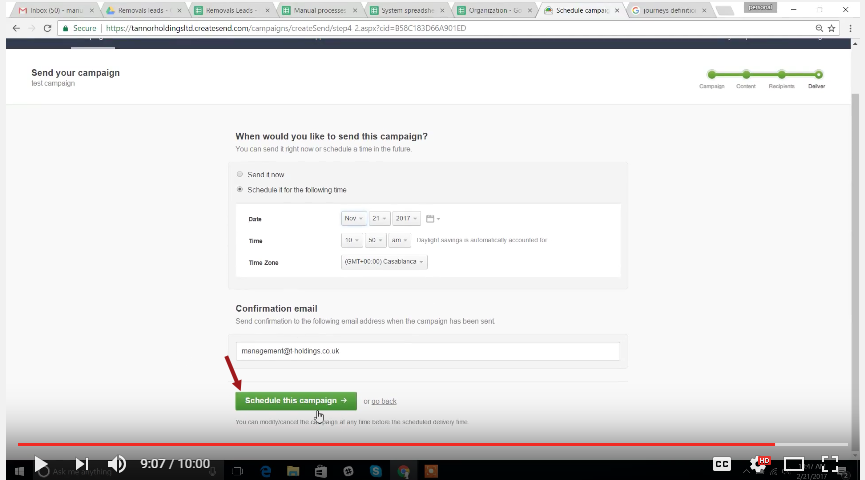Click the 'go back' link
Screen dimensions: 865x480
[x=384, y=401]
